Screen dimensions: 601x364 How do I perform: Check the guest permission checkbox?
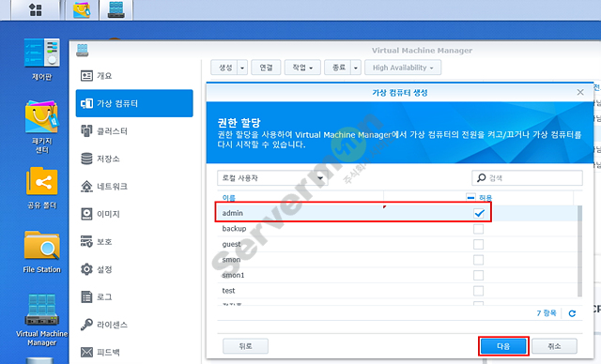[x=478, y=244]
